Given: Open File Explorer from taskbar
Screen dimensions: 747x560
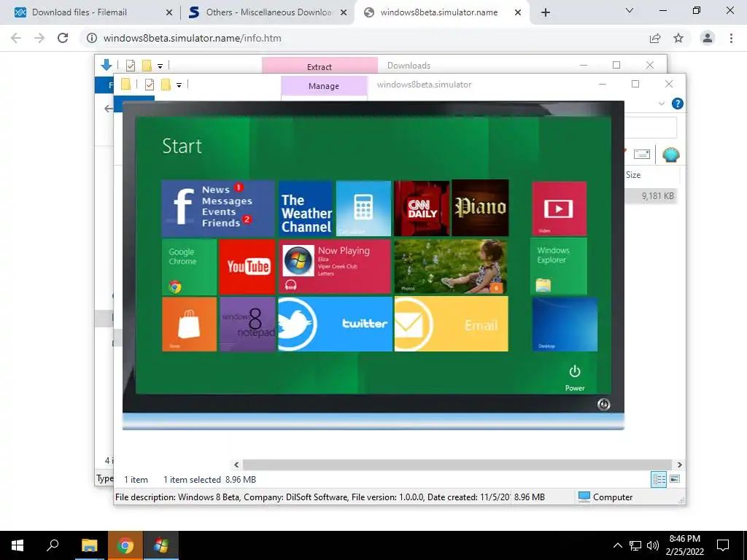Looking at the screenshot, I should (x=89, y=545).
